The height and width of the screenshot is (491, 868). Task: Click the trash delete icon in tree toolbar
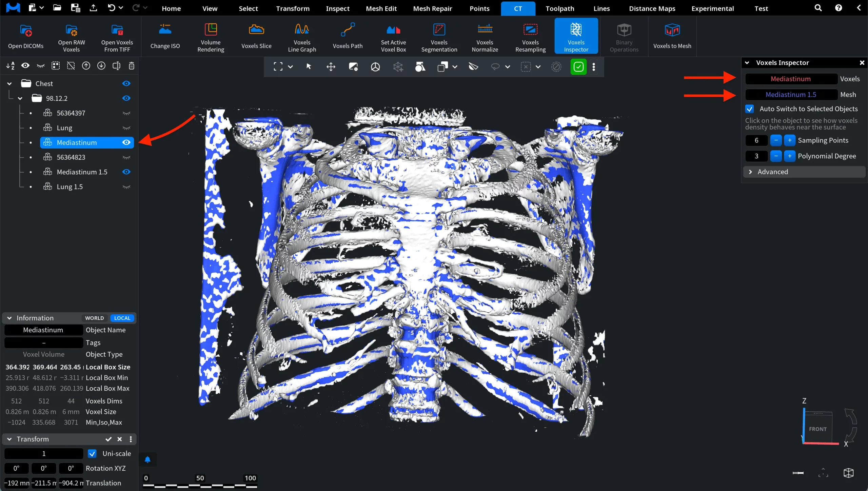point(132,66)
